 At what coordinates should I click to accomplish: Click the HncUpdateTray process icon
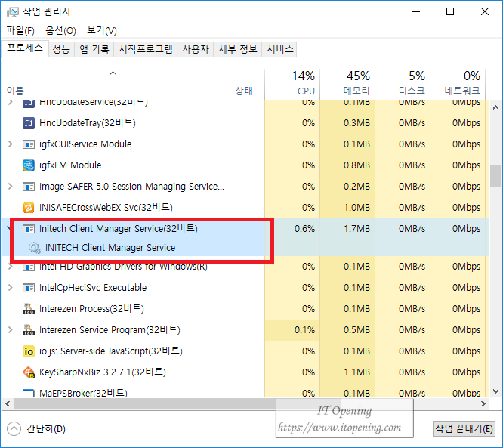(29, 123)
